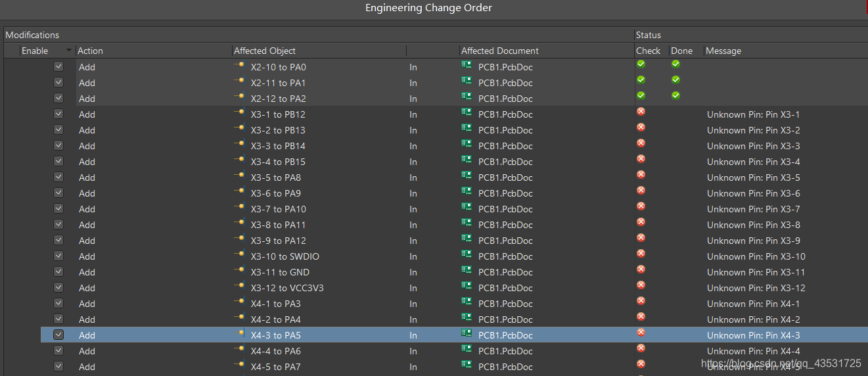868x376 pixels.
Task: Click PCB1.PcbDoc in the X3-9 row
Action: (505, 241)
